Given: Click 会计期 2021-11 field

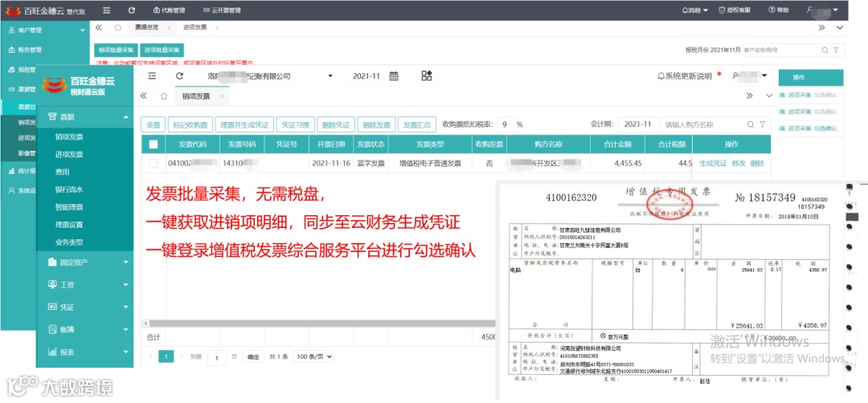Looking at the screenshot, I should pyautogui.click(x=637, y=124).
